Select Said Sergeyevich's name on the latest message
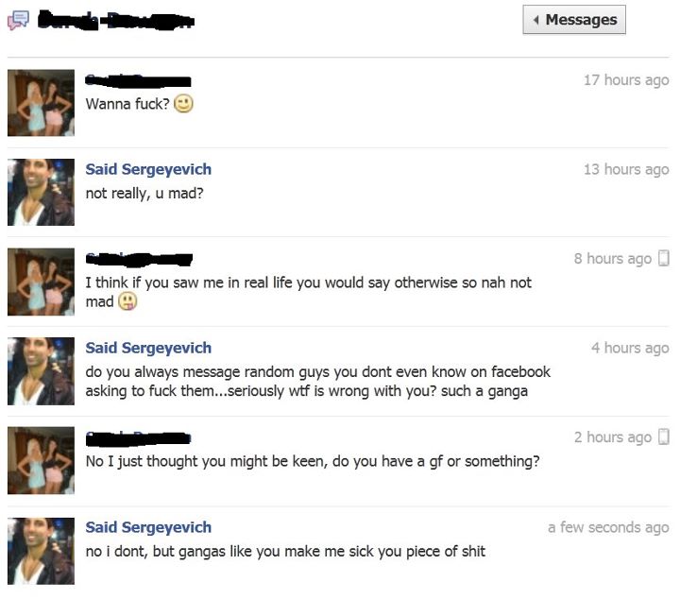The width and height of the screenshot is (680, 616). tap(148, 527)
